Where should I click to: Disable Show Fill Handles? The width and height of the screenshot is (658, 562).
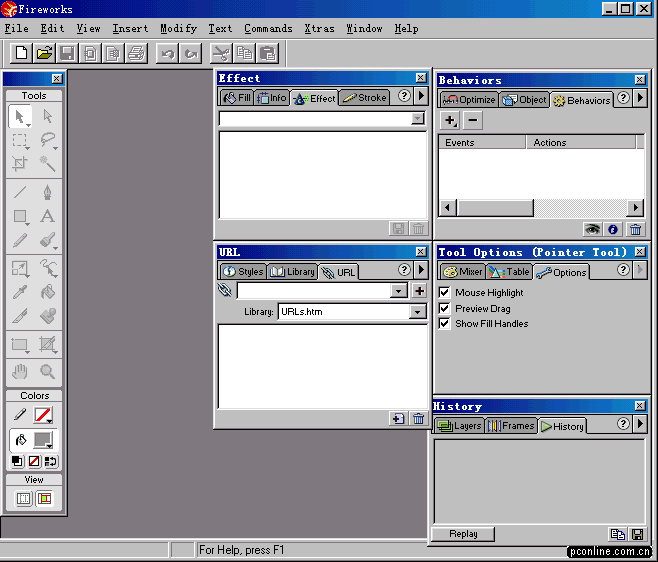(x=445, y=323)
